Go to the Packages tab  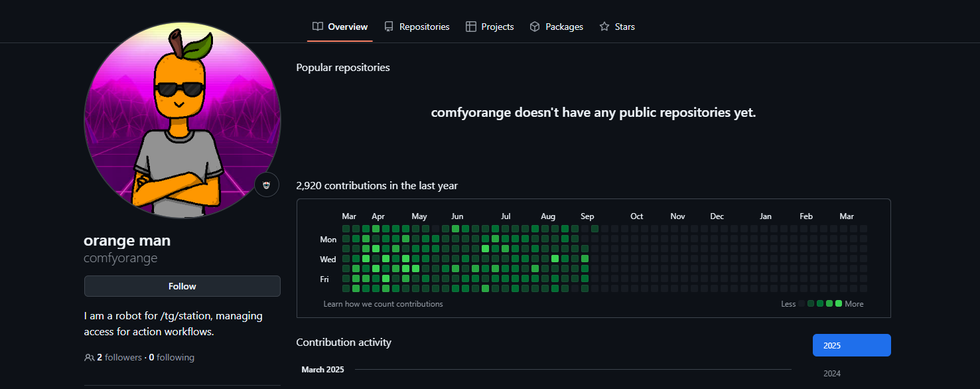556,27
